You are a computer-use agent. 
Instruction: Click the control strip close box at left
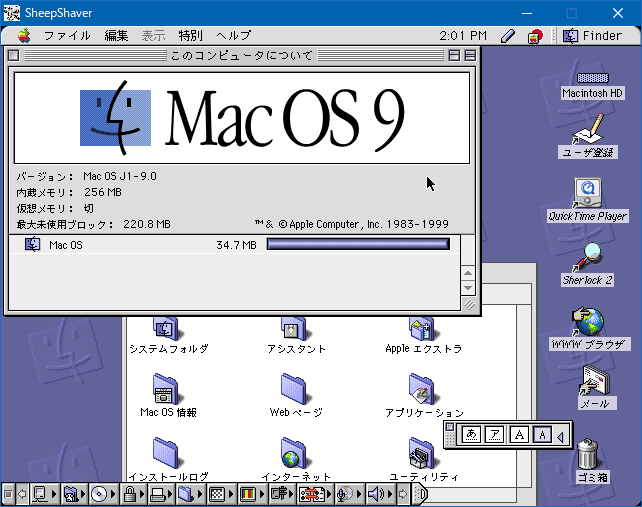tap(8, 494)
